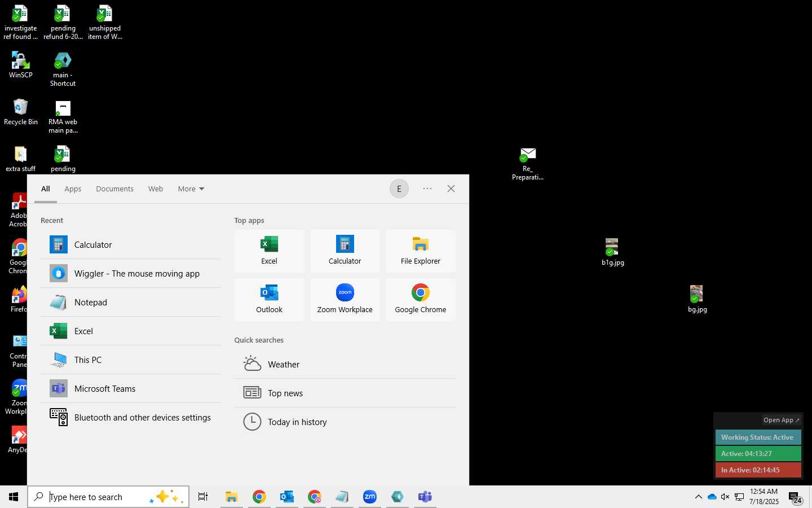Select the pending refund 6-20... Excel file
812x508 pixels.
click(x=63, y=23)
